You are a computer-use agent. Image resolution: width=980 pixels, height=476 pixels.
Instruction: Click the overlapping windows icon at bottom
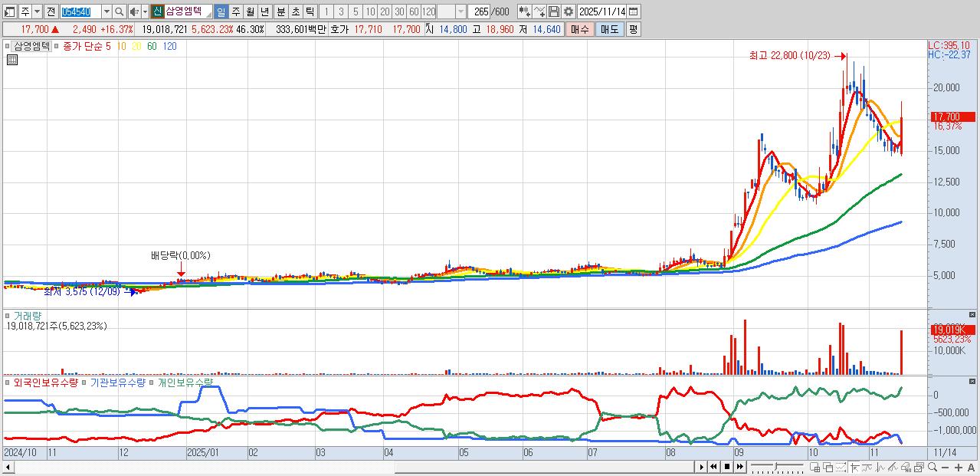[x=828, y=467]
